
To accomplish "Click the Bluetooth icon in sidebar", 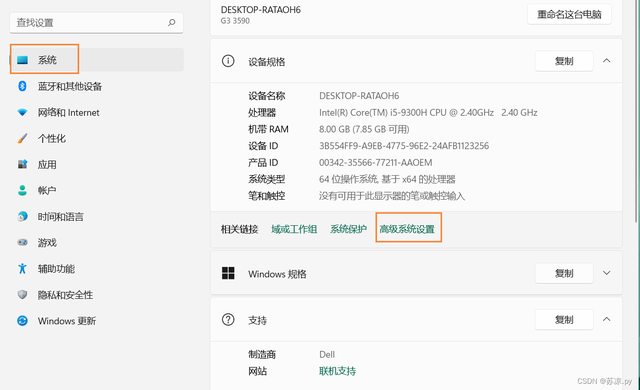I will [22, 86].
